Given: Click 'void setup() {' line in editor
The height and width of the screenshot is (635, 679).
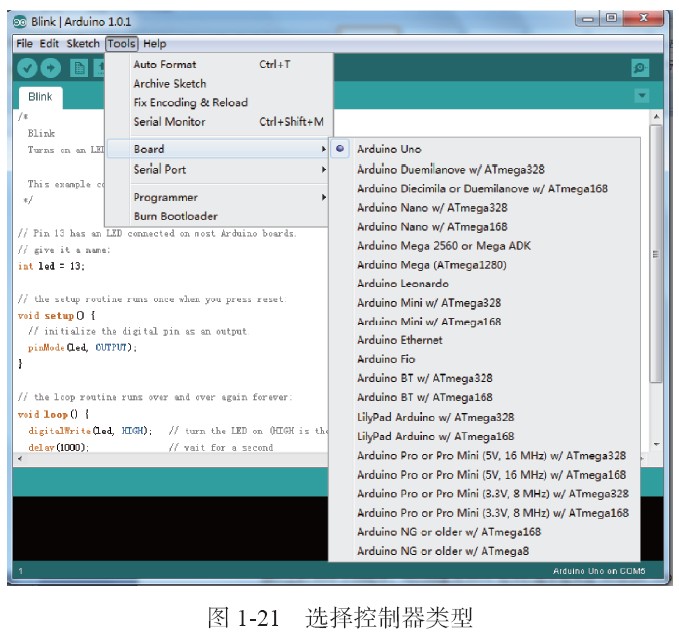Looking at the screenshot, I should point(57,316).
